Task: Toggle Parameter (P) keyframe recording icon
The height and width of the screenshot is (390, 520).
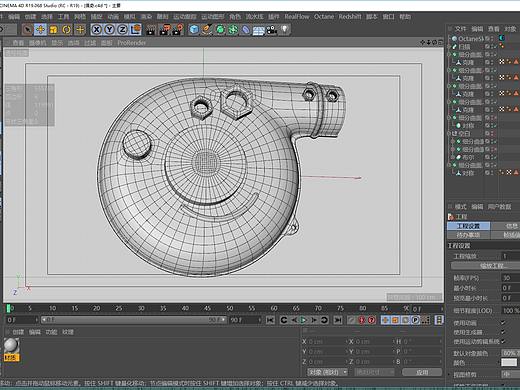Action: [x=415, y=320]
